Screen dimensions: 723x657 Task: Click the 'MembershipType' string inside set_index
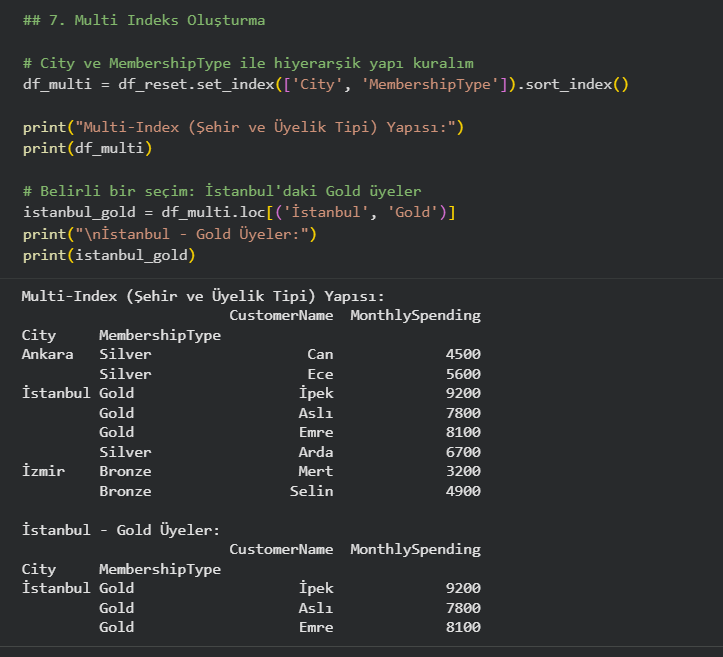(430, 84)
